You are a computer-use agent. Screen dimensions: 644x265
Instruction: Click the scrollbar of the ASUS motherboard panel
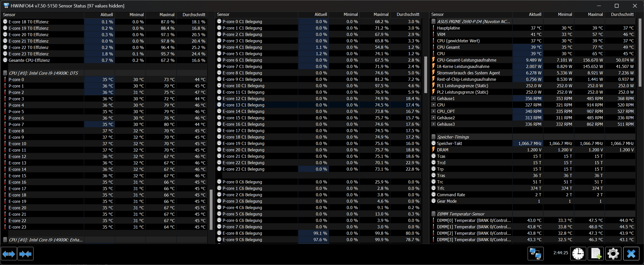pos(640,53)
